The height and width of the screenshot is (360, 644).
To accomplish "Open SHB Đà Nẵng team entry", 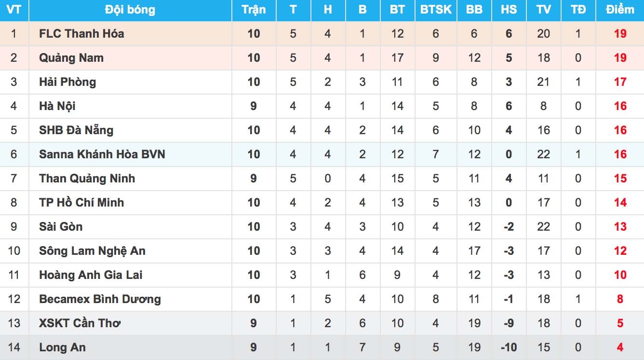I will pos(76,130).
